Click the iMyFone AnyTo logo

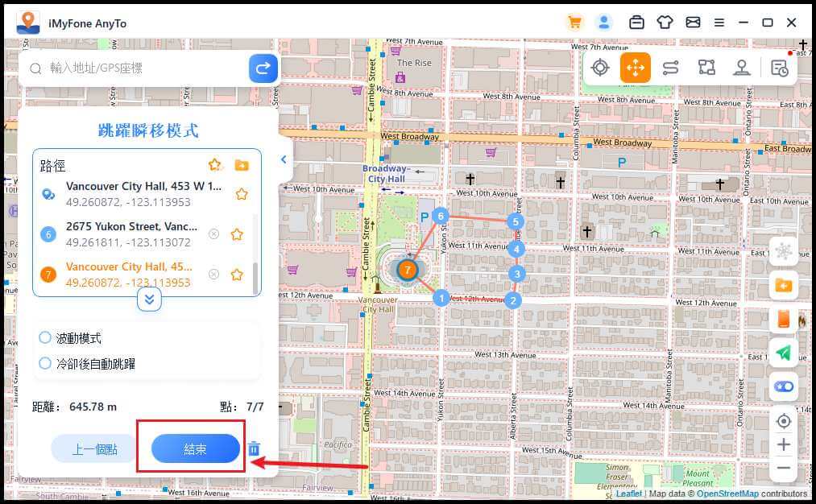point(27,23)
